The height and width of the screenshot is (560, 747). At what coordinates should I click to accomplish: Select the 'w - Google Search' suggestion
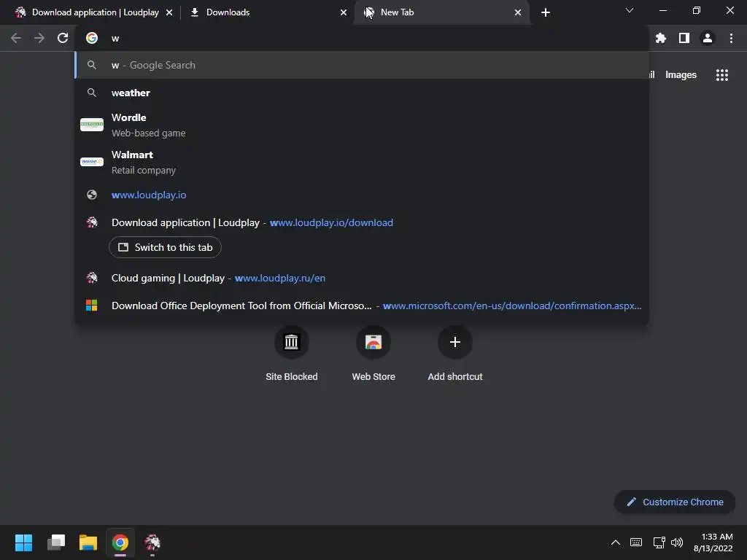click(x=362, y=65)
